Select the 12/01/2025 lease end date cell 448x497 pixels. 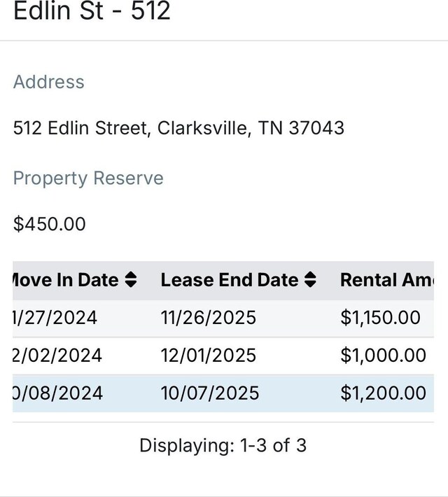point(209,356)
